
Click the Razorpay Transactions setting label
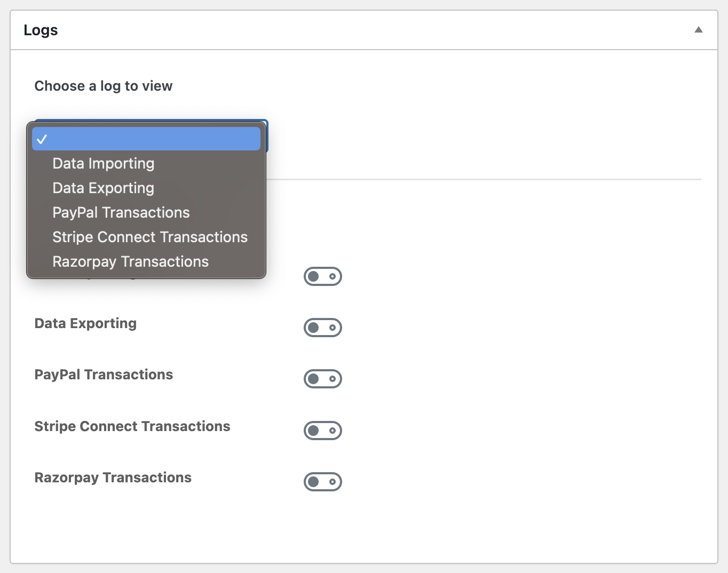113,478
